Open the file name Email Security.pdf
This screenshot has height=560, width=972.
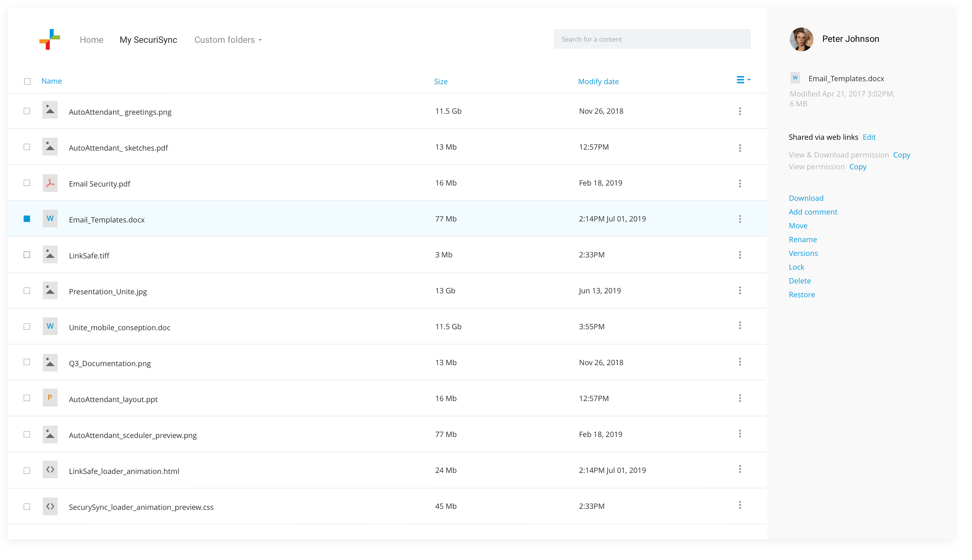[x=100, y=184]
